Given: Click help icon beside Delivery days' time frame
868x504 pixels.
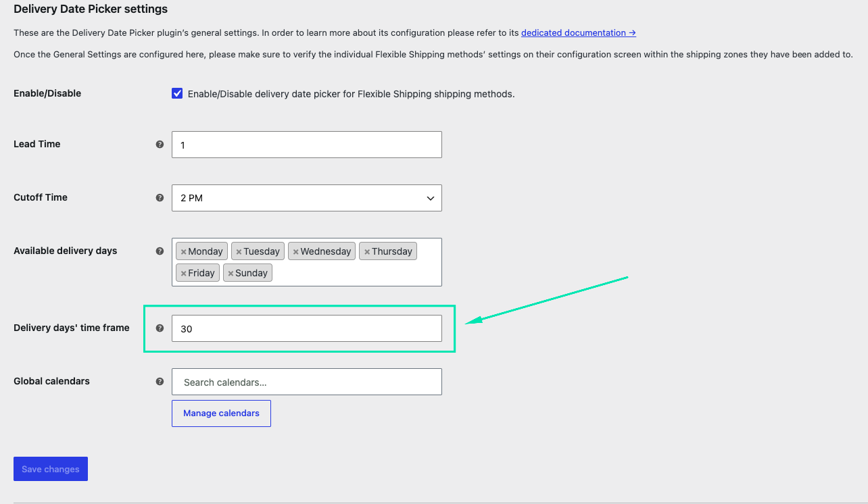Looking at the screenshot, I should pyautogui.click(x=160, y=328).
